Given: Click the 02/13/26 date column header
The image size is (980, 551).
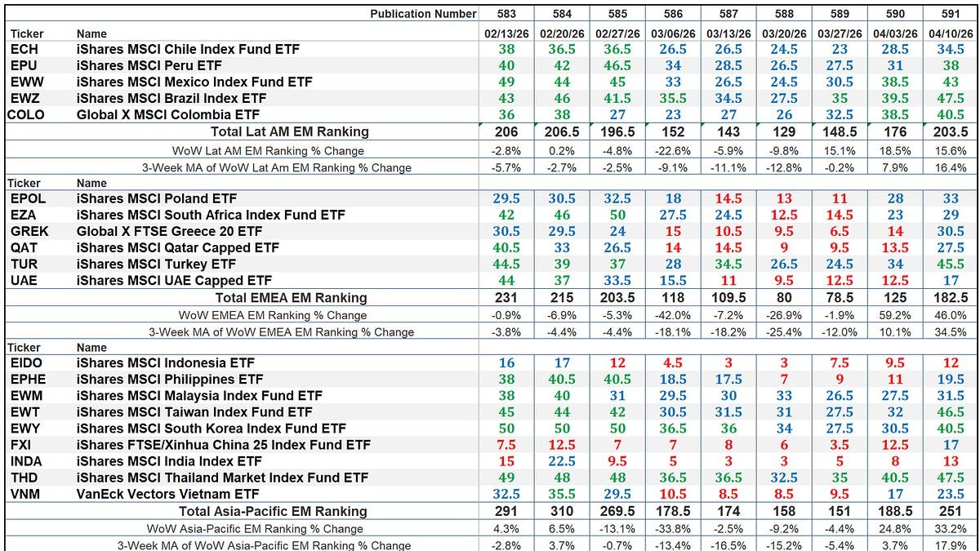Looking at the screenshot, I should 506,33.
